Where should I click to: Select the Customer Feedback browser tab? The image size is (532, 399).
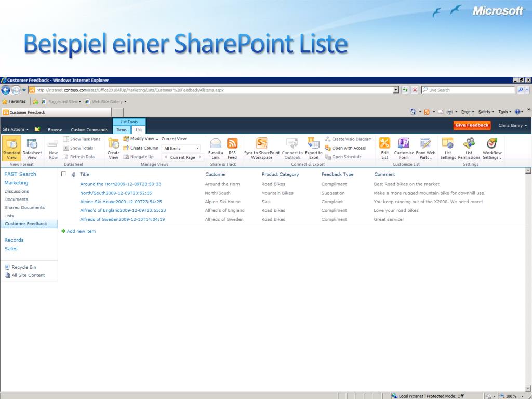tap(56, 112)
